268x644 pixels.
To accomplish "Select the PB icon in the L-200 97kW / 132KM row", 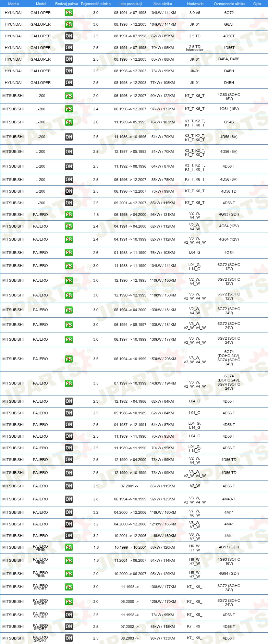I will tap(69, 109).
